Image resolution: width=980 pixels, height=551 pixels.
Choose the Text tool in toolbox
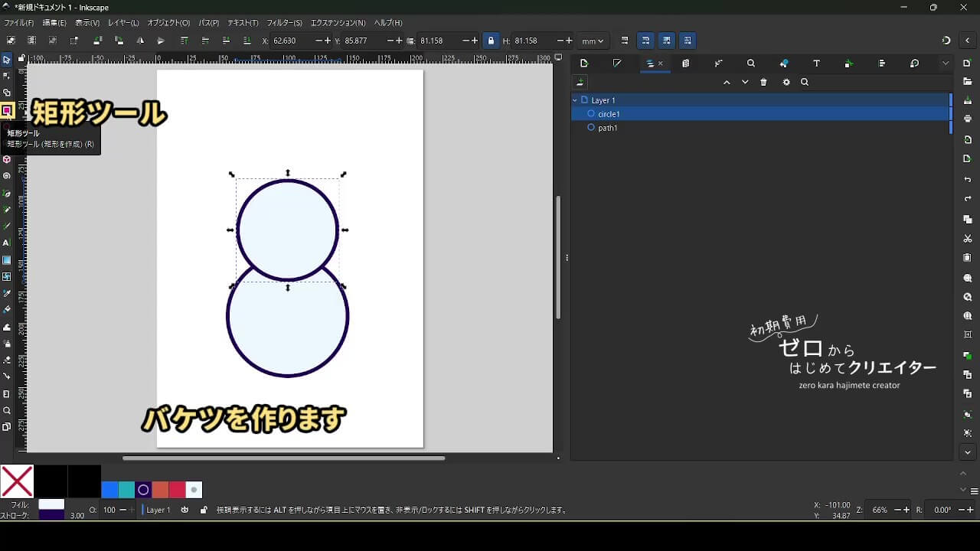click(x=7, y=243)
